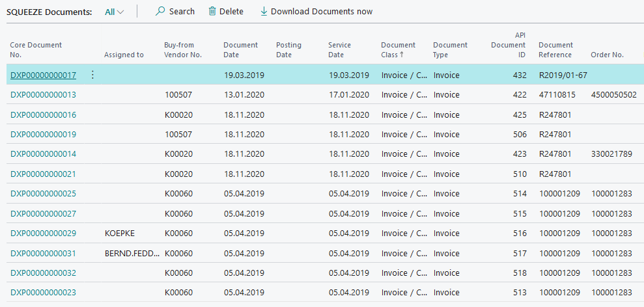Open document DXP00000000013 link

point(43,95)
